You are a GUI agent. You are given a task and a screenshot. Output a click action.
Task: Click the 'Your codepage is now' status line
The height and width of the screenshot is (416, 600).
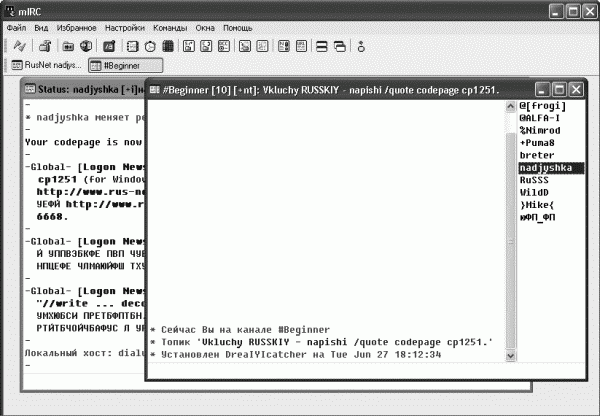[x=83, y=142]
